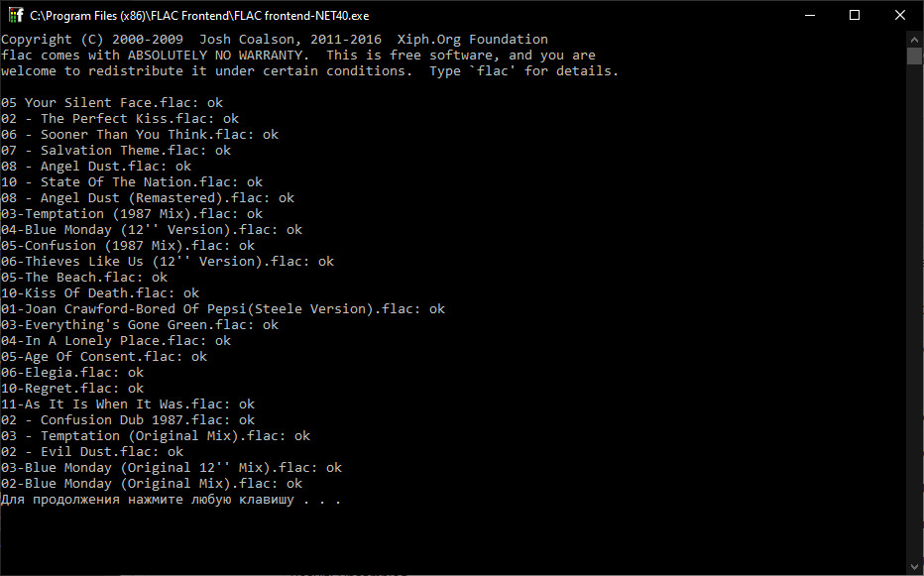The height and width of the screenshot is (576, 924).
Task: Click 'Everything's Gone Green.flac' line
Action: click(139, 325)
